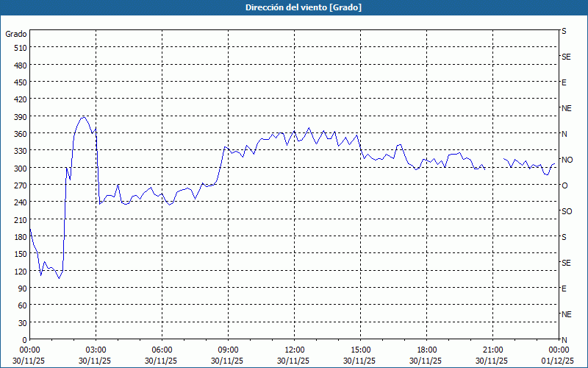Click the 30/11/25 date under 21:00
The height and width of the screenshot is (368, 588).
coord(492,361)
